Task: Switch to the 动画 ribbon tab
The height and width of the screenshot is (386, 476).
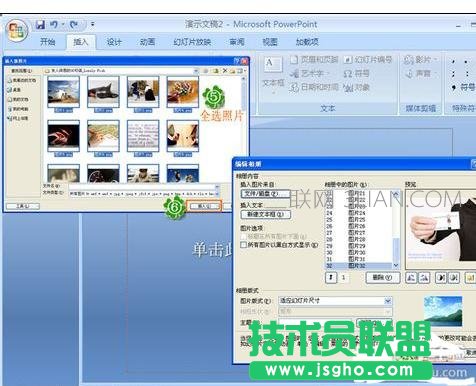Action: click(147, 42)
